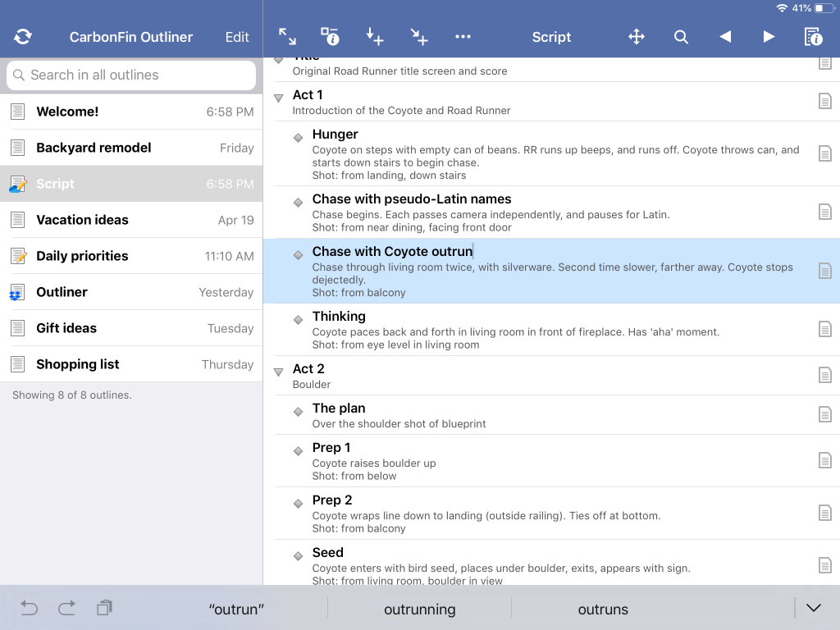840x630 pixels.
Task: Tap the Wi-Fi icon in status bar
Action: [x=782, y=8]
